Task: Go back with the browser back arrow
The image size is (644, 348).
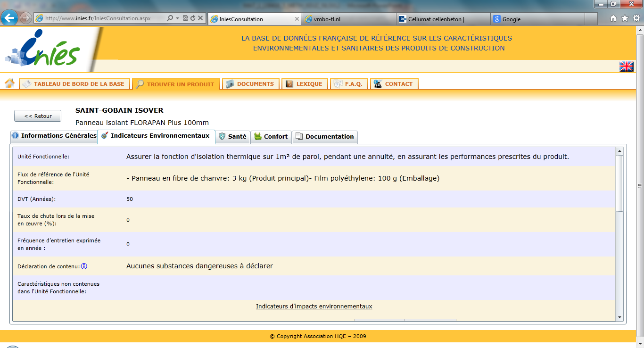Action: (9, 18)
